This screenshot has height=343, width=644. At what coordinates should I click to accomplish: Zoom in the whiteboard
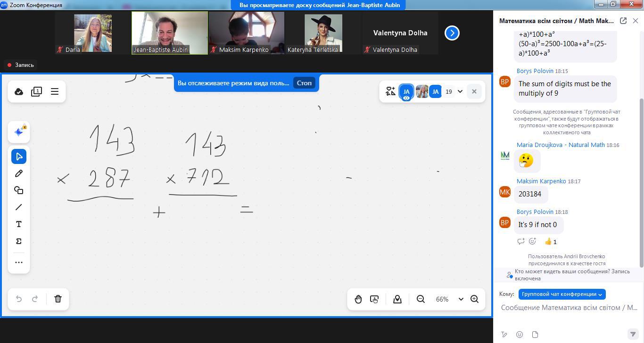click(x=474, y=299)
